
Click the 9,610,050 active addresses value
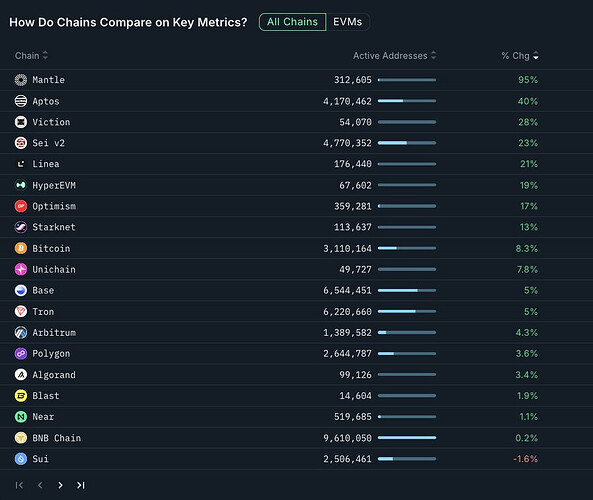point(347,438)
